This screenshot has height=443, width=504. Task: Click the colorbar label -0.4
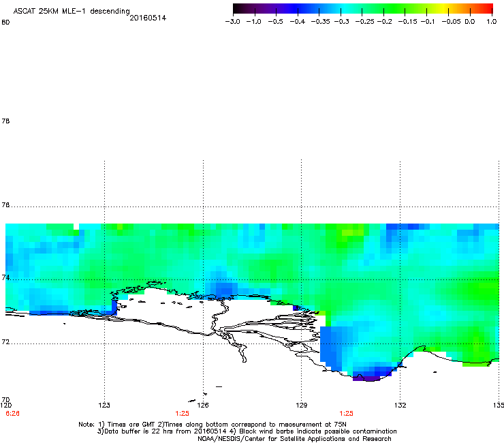[x=298, y=22]
